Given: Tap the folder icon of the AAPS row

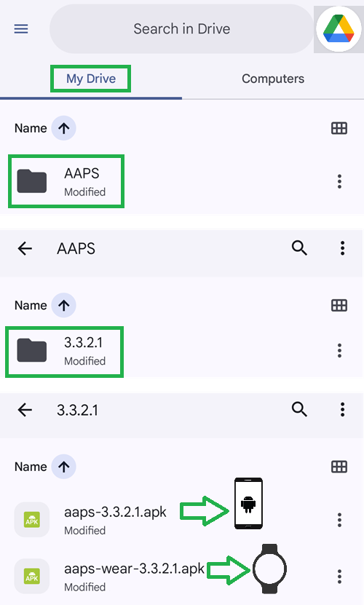Looking at the screenshot, I should point(31,181).
